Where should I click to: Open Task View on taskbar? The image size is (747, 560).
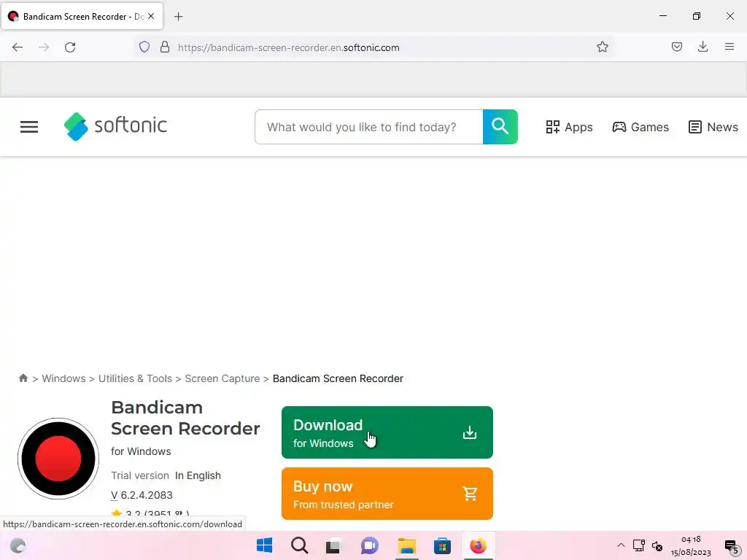(334, 545)
